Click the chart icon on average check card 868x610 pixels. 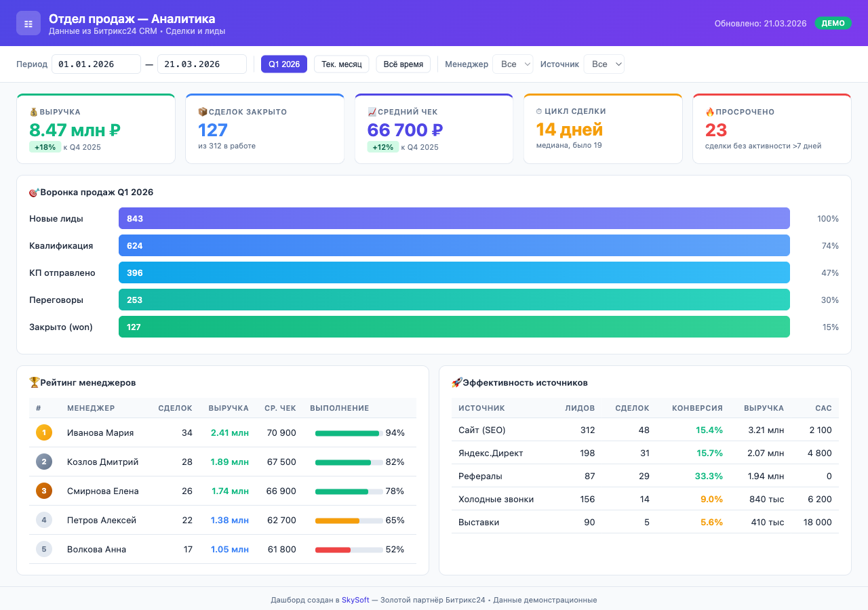pos(372,112)
